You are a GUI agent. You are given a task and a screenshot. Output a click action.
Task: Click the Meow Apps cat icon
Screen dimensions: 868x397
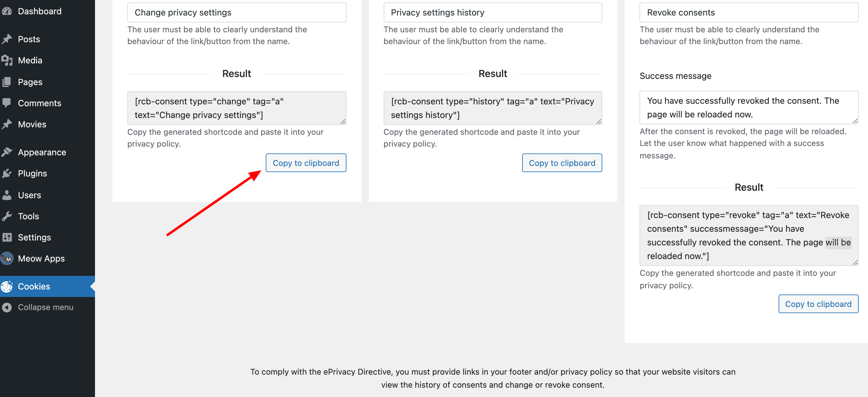(7, 259)
